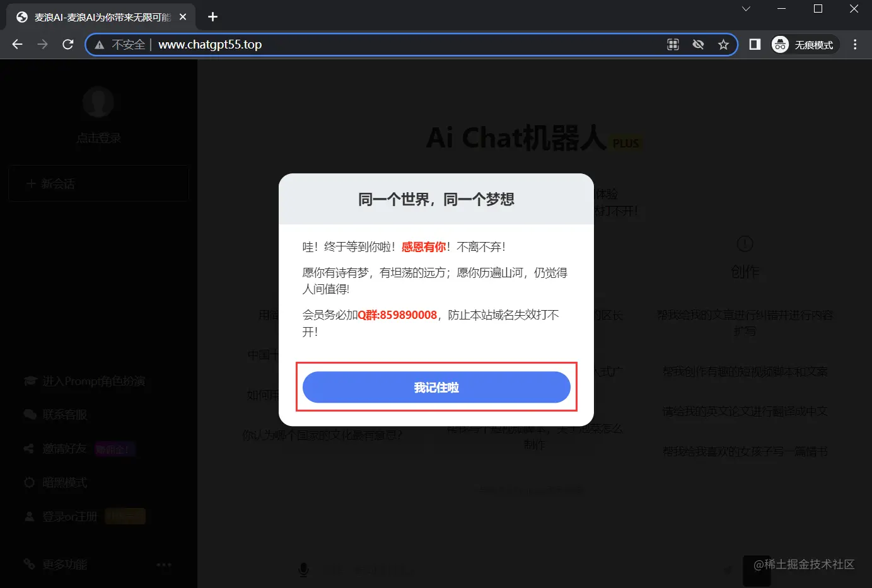Click 点击登录 under the avatar
This screenshot has height=588, width=872.
(98, 138)
